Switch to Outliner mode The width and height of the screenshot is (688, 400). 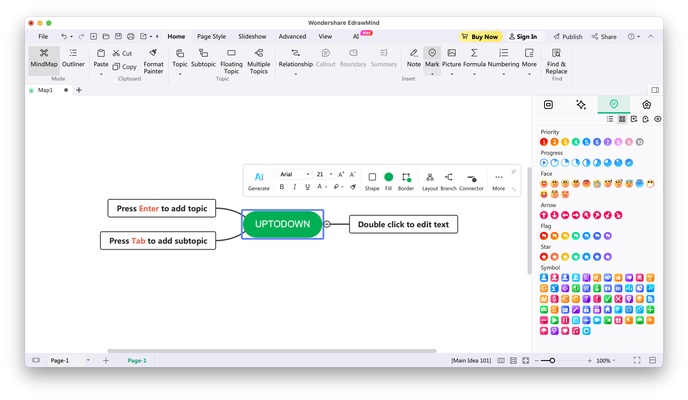(x=73, y=58)
